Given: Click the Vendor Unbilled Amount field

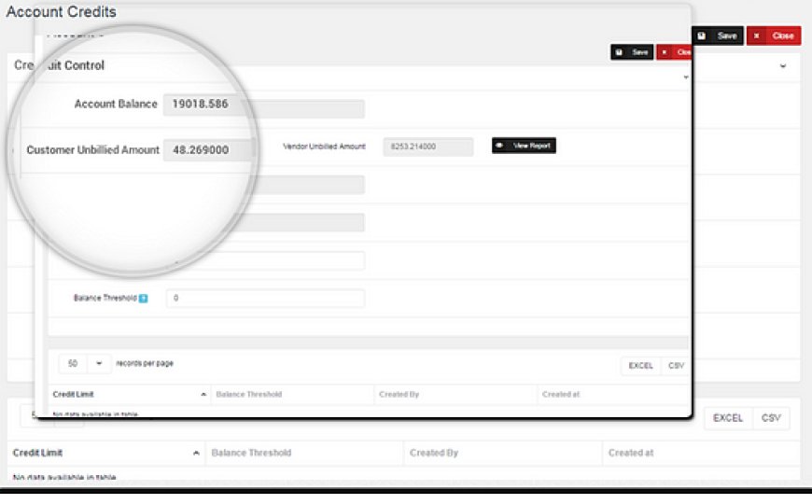Looking at the screenshot, I should point(427,147).
